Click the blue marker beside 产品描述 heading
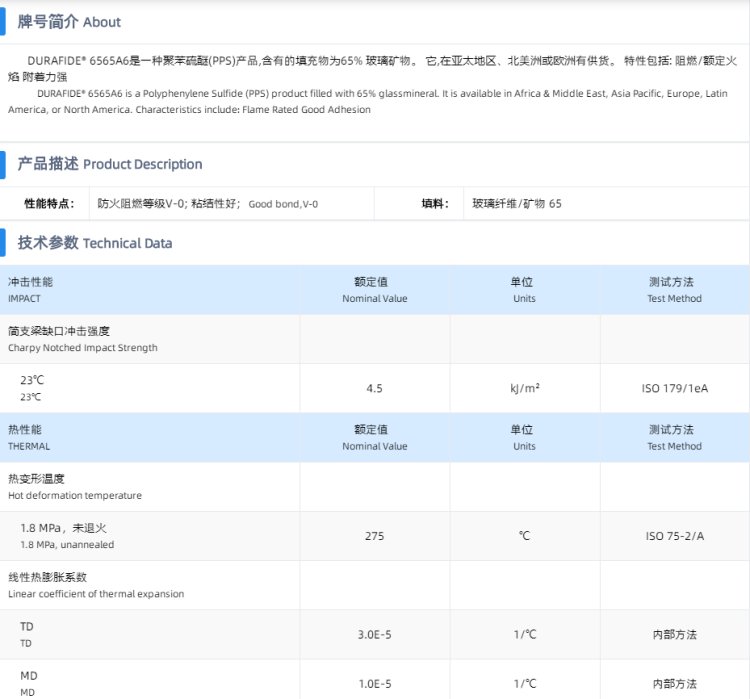Image resolution: width=750 pixels, height=699 pixels. click(x=7, y=164)
